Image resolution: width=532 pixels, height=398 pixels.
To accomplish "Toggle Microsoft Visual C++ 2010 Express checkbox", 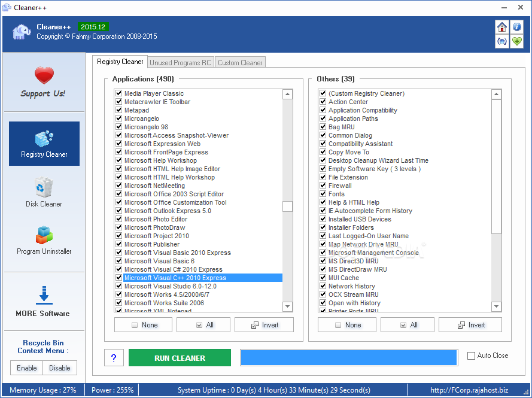I will point(118,278).
